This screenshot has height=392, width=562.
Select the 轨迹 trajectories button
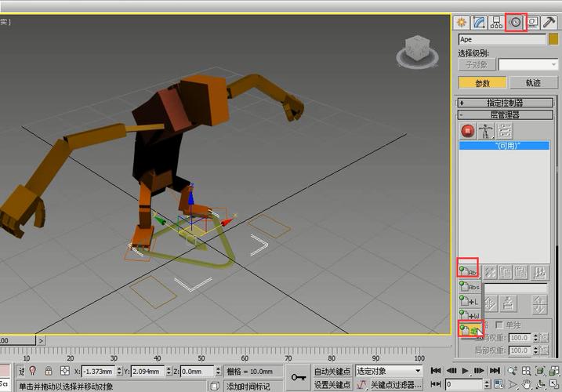[x=533, y=83]
